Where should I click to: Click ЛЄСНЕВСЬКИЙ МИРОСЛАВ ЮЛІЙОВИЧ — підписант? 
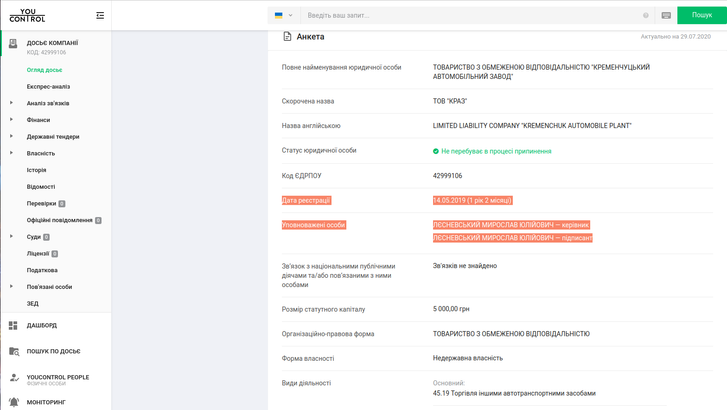(512, 238)
